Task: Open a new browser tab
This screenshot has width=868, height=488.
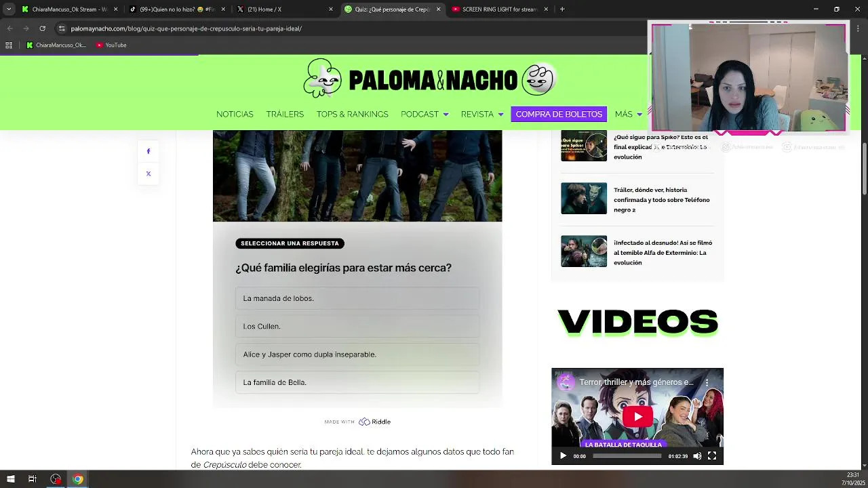Action: coord(562,9)
